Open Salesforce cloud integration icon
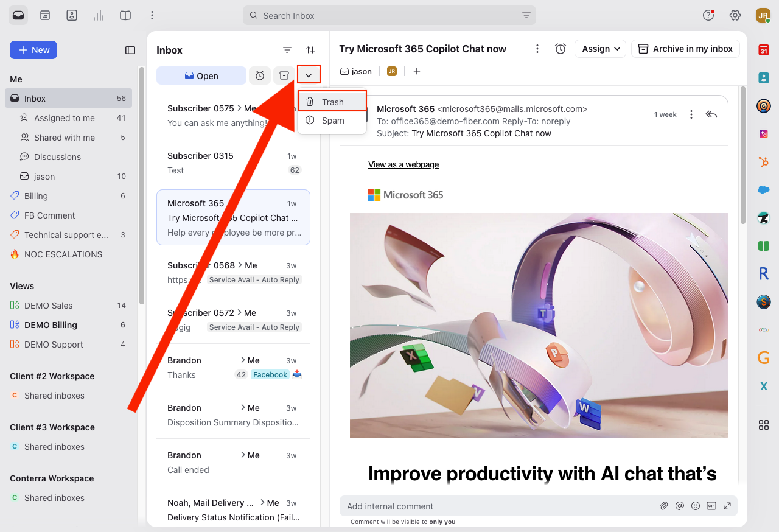Screen dimensions: 779x532 763,190
